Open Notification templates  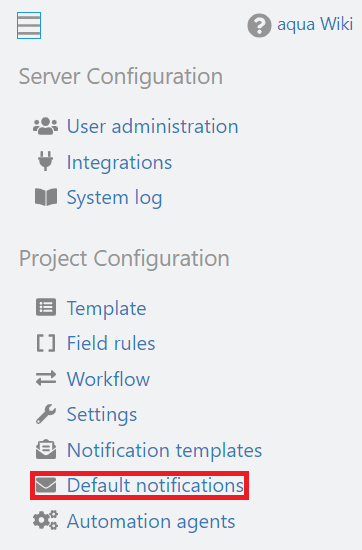click(165, 450)
